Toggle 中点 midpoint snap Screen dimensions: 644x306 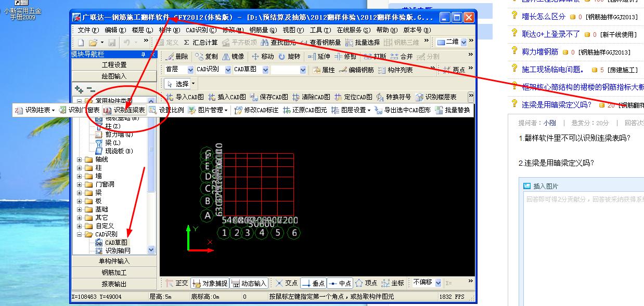pyautogui.click(x=340, y=283)
